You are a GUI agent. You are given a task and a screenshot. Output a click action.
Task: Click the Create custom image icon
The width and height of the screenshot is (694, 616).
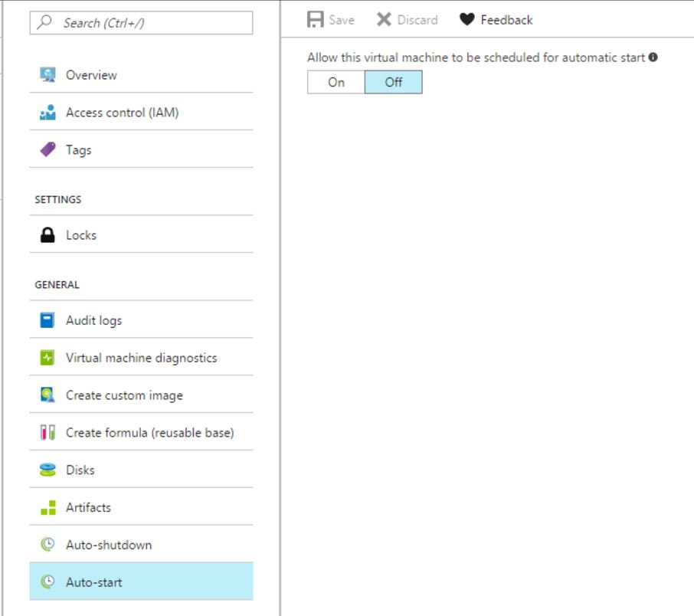click(47, 395)
